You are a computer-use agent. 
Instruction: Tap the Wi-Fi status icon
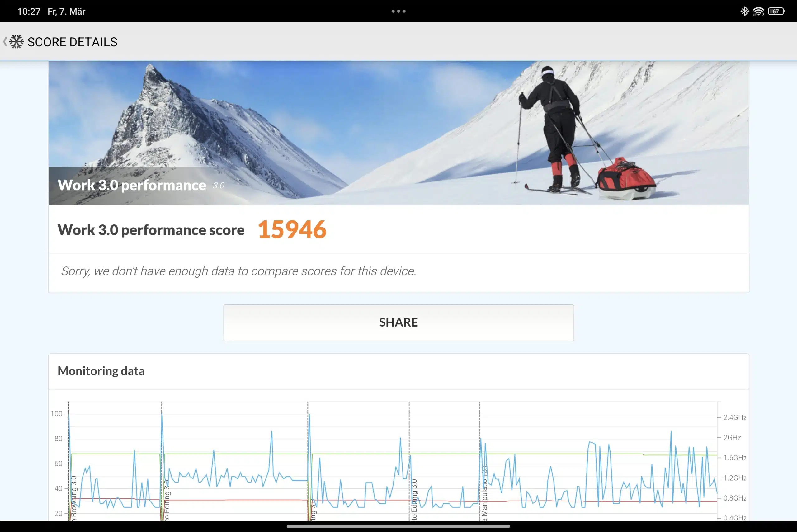(758, 12)
